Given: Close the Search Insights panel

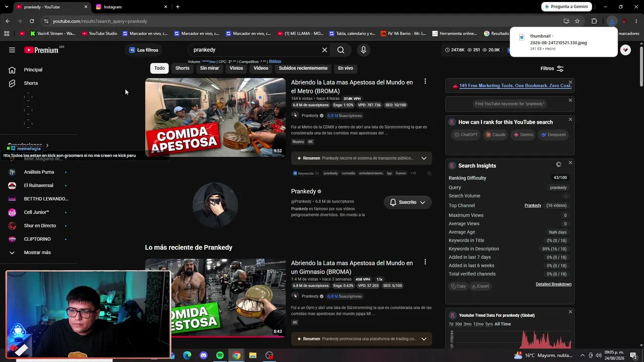Looking at the screenshot, I should point(570,162).
